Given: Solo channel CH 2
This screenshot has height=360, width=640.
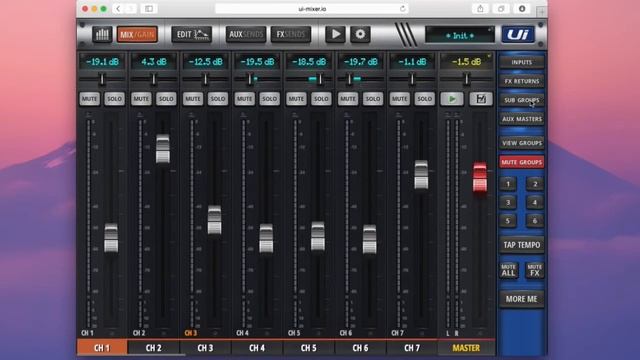Looking at the screenshot, I should click(166, 99).
